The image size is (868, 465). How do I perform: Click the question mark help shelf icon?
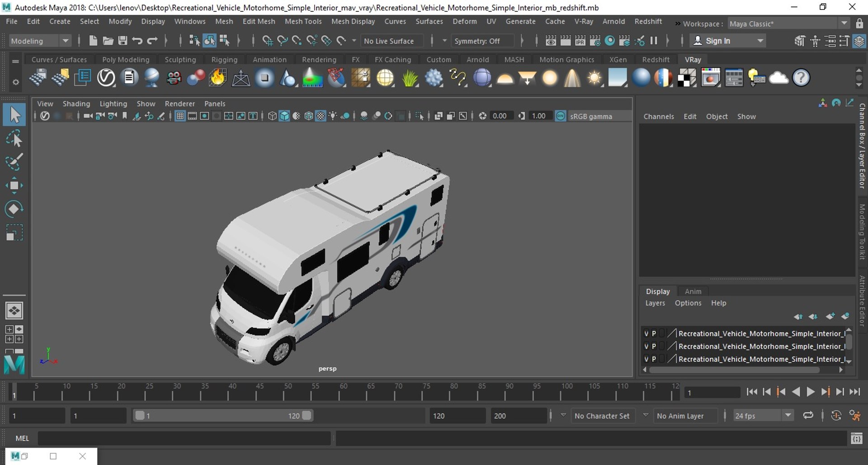(801, 78)
